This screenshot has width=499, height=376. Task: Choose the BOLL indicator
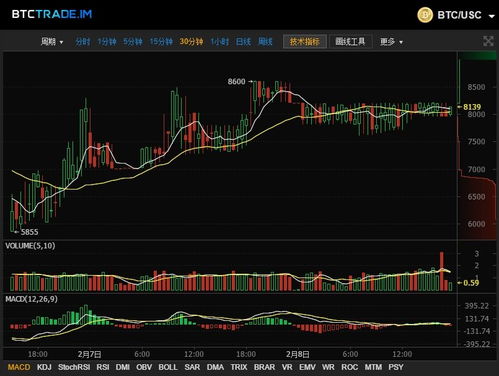pos(168,367)
